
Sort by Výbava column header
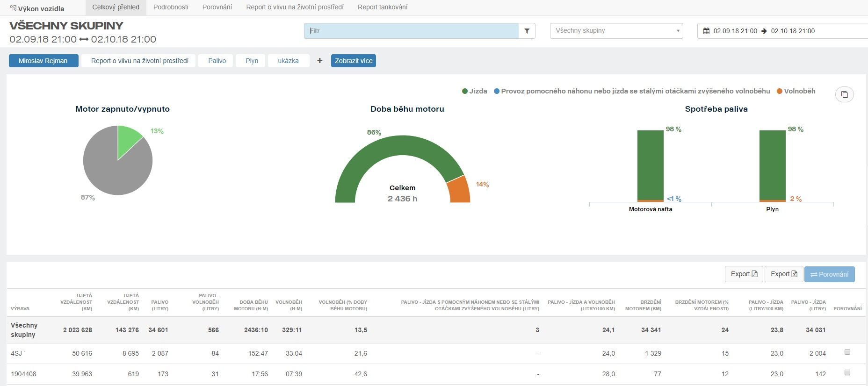coord(20,308)
